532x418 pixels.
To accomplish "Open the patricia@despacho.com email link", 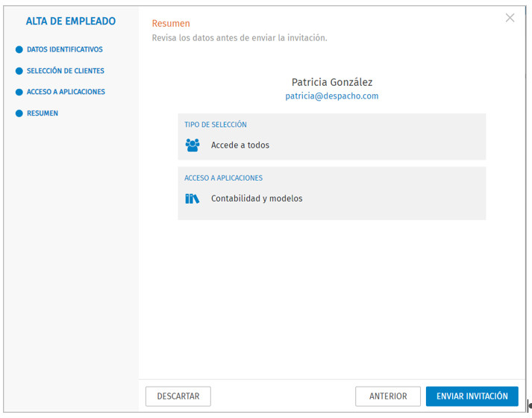I will pyautogui.click(x=332, y=96).
